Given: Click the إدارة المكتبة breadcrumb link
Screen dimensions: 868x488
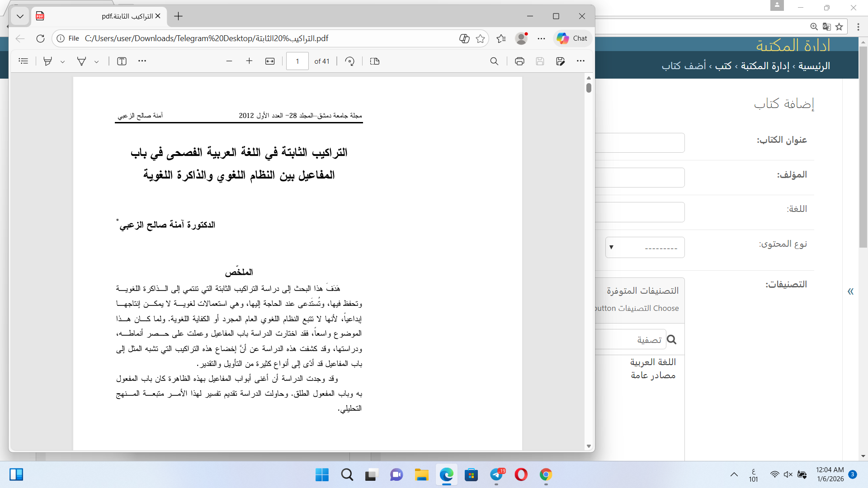Looking at the screenshot, I should [765, 66].
